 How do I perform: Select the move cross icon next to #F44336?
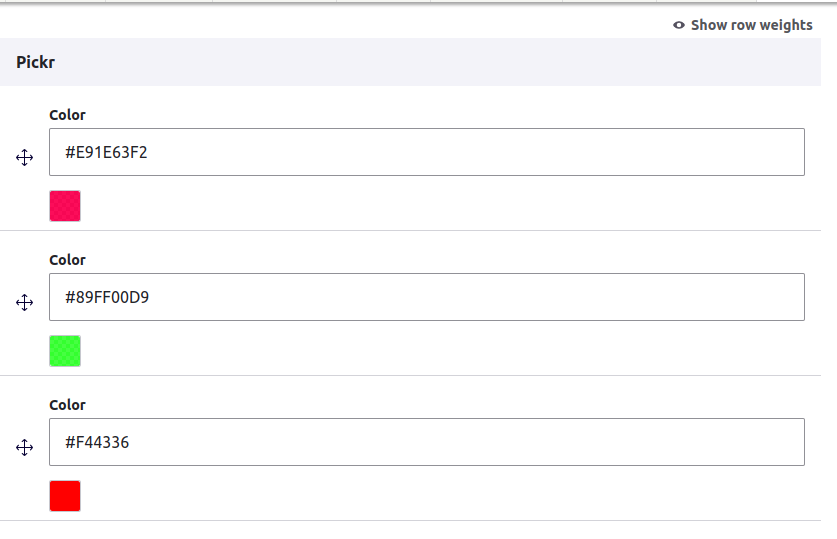(x=25, y=447)
